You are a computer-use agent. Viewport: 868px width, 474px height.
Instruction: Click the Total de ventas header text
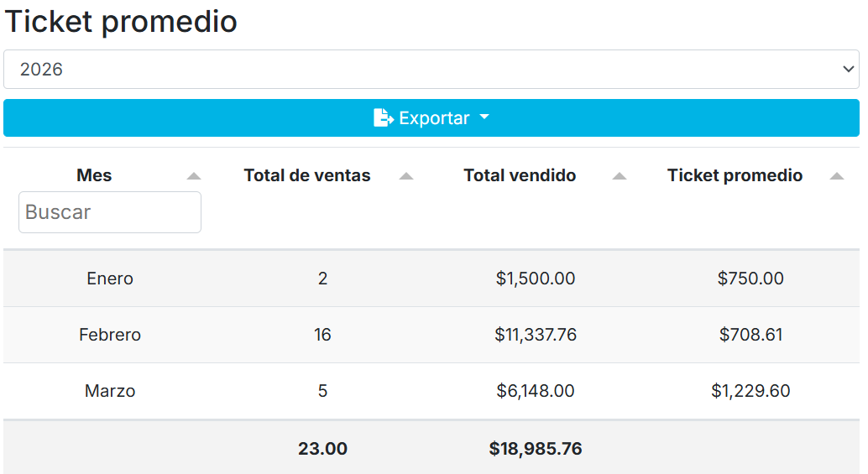(307, 175)
